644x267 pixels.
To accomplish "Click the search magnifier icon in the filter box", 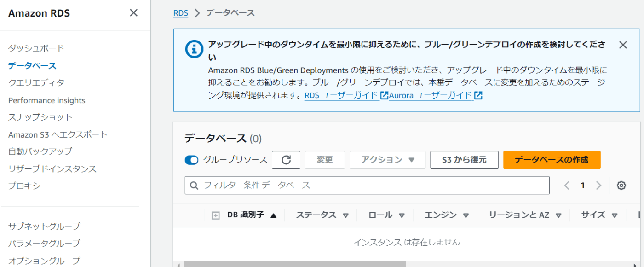I will pyautogui.click(x=195, y=185).
